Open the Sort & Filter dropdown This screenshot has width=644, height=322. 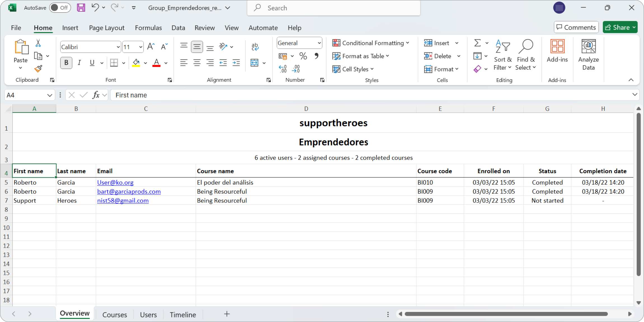click(502, 55)
